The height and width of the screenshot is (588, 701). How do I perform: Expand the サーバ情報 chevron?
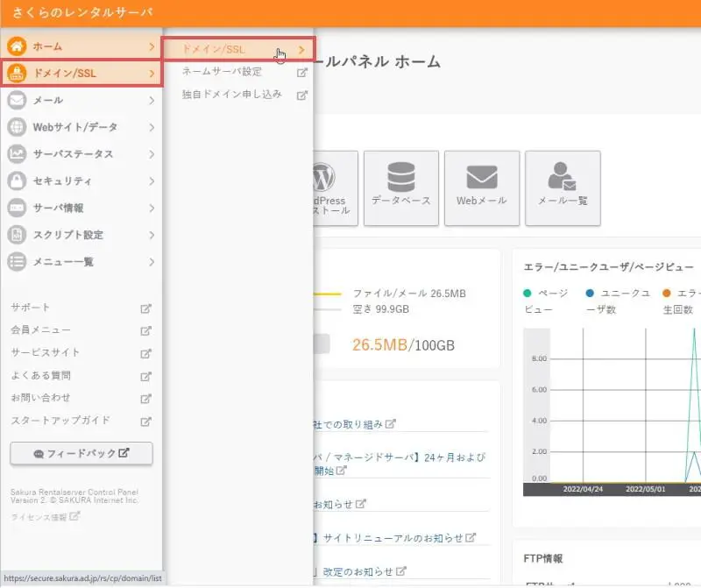pyautogui.click(x=152, y=209)
